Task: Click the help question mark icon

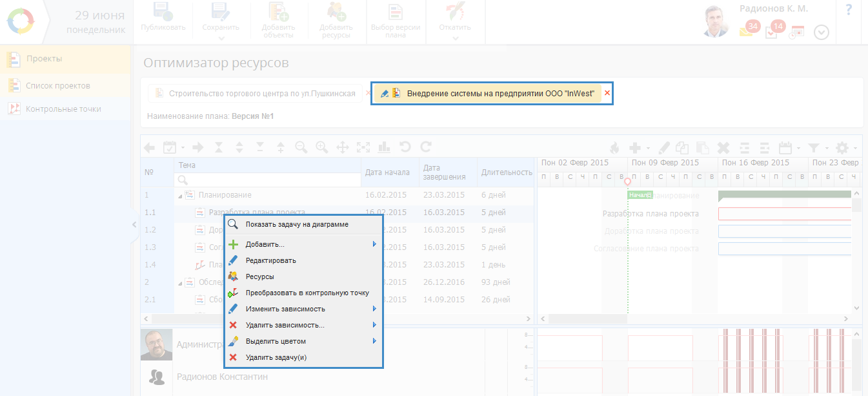Action: [848, 9]
